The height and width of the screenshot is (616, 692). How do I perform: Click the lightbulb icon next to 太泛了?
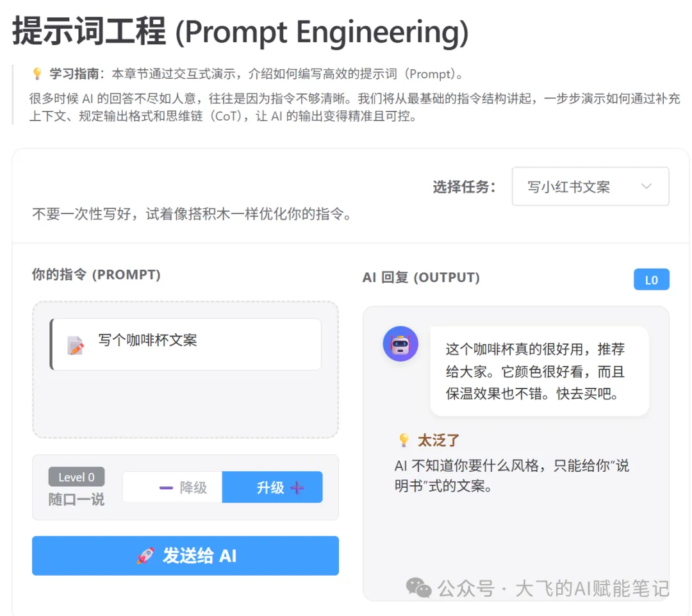[x=404, y=440]
